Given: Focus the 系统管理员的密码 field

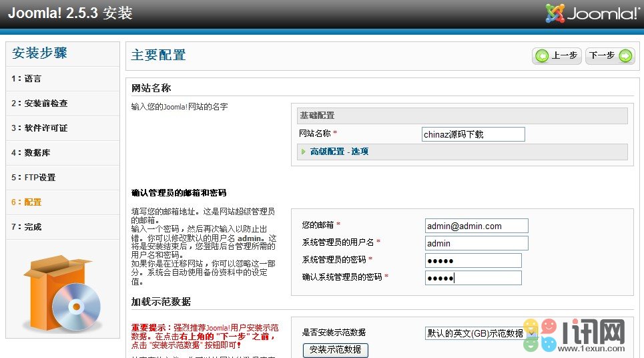Looking at the screenshot, I should pos(472,260).
